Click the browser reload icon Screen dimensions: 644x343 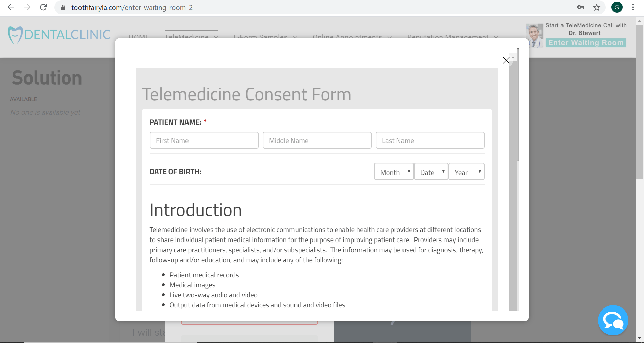click(x=43, y=7)
